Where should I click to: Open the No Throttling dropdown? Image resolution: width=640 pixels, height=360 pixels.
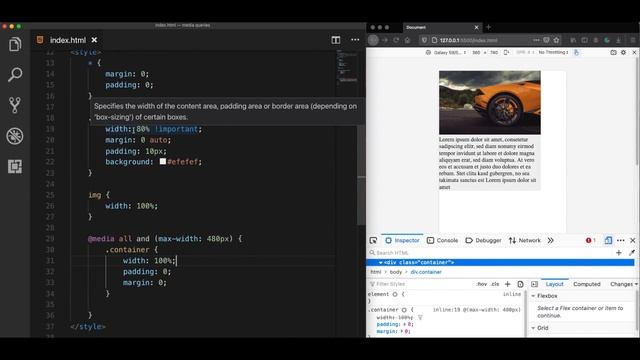[553, 52]
